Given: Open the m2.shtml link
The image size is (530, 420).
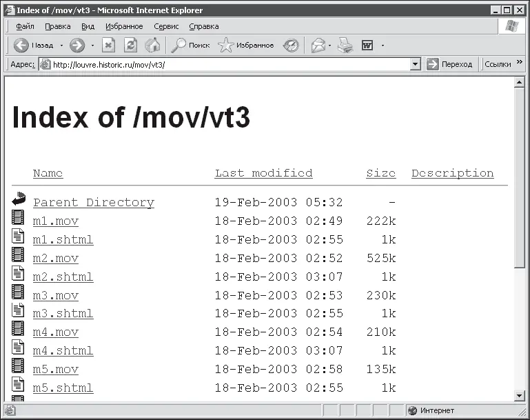Looking at the screenshot, I should (x=63, y=277).
